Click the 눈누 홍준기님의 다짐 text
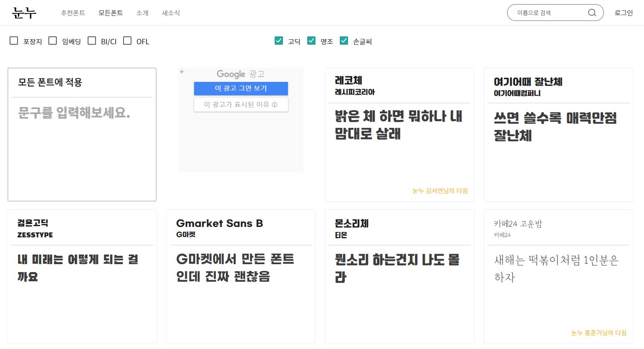This screenshot has width=644, height=349. 599,333
